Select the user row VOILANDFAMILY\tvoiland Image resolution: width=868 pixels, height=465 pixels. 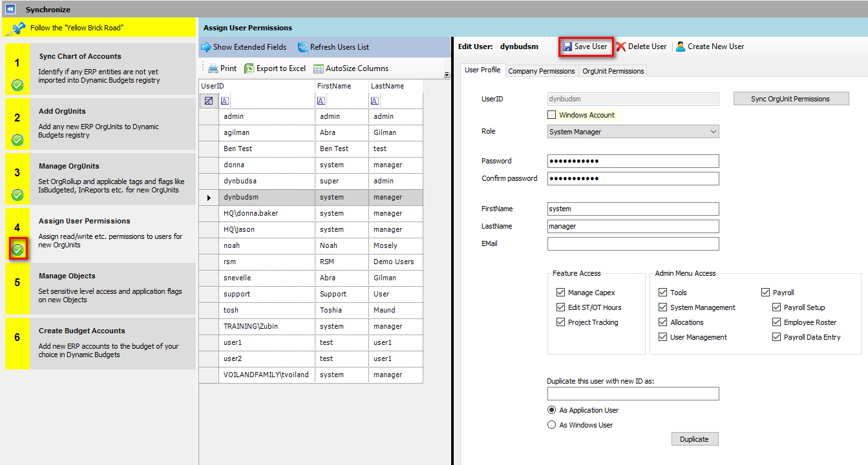(x=311, y=375)
